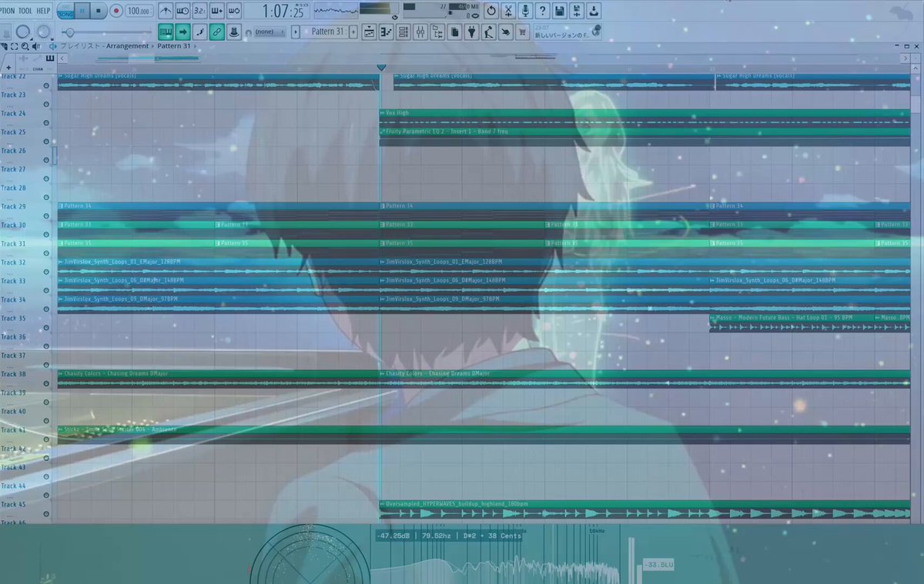Save project with floppy disk icon

pos(560,11)
